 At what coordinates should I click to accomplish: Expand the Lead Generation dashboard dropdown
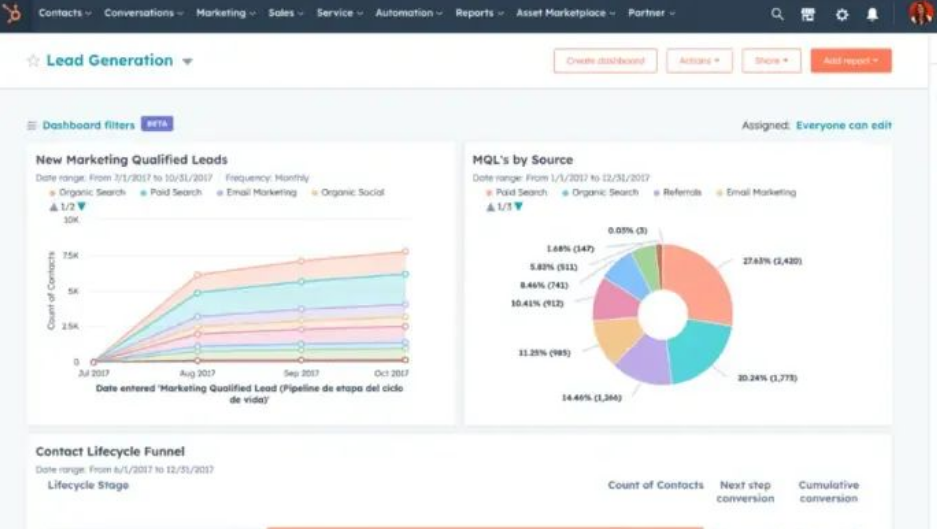click(x=187, y=62)
